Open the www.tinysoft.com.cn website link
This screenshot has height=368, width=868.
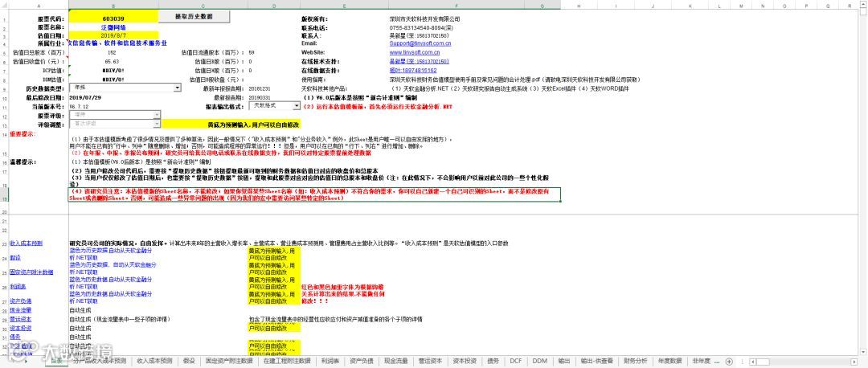(x=415, y=52)
